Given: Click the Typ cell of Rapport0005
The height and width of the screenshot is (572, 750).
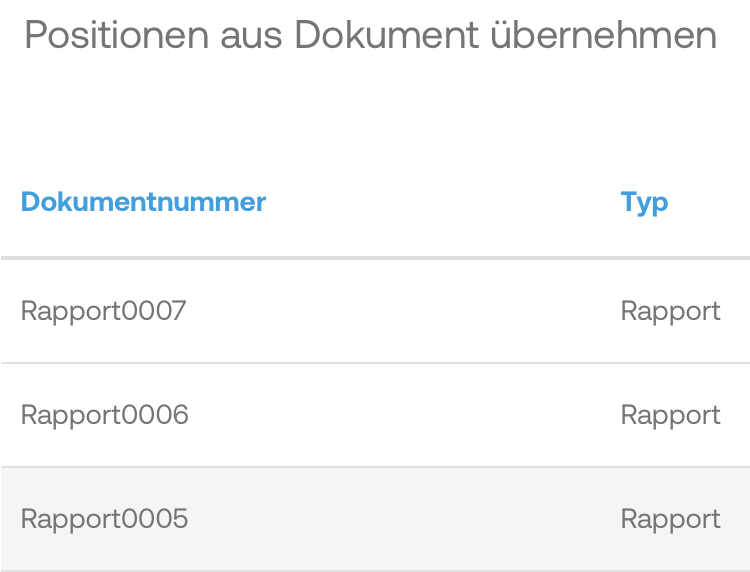Looking at the screenshot, I should 670,519.
